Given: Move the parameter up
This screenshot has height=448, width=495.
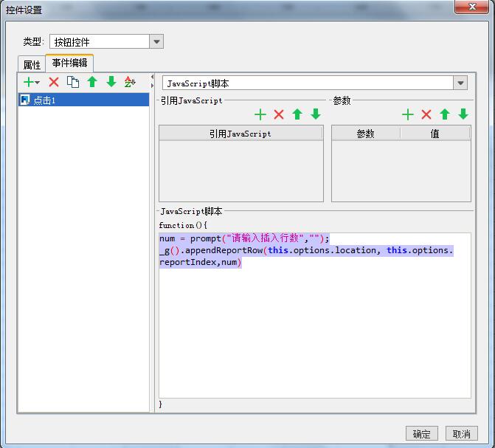Looking at the screenshot, I should (445, 114).
